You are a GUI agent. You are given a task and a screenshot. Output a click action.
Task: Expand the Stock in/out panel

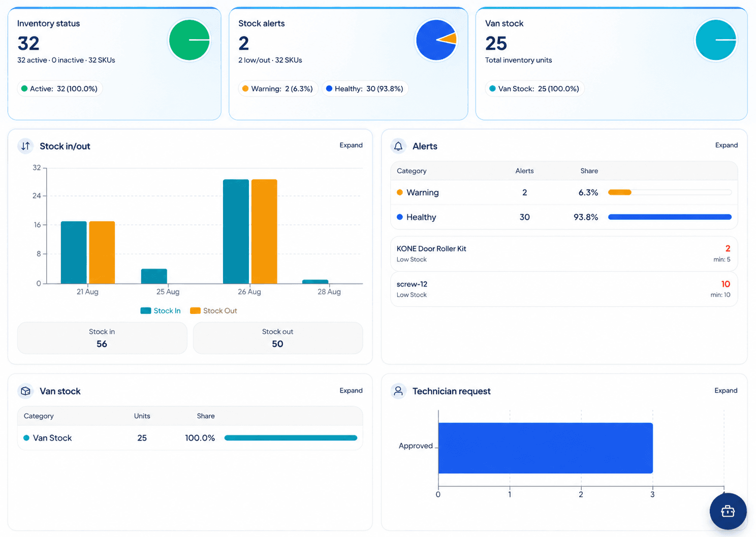tap(351, 145)
